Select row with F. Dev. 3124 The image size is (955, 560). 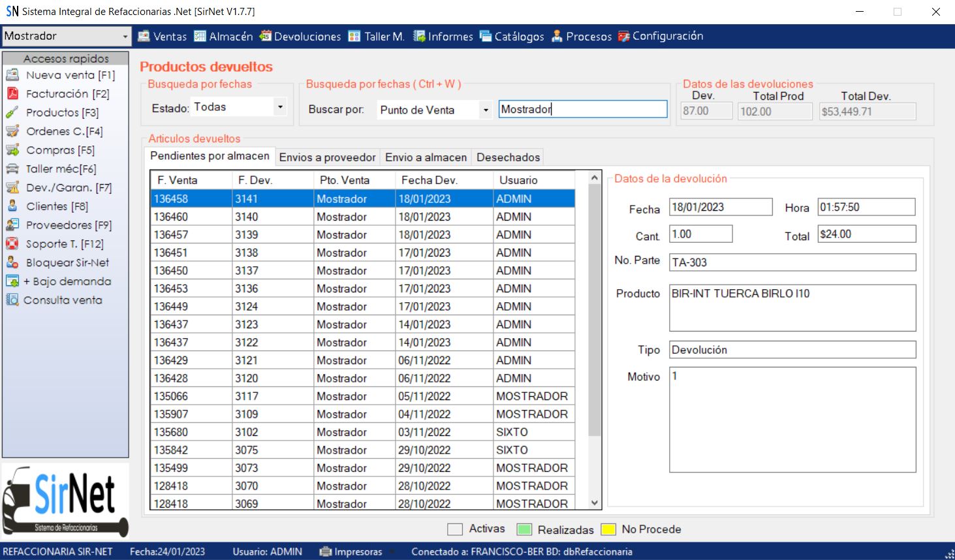[363, 307]
